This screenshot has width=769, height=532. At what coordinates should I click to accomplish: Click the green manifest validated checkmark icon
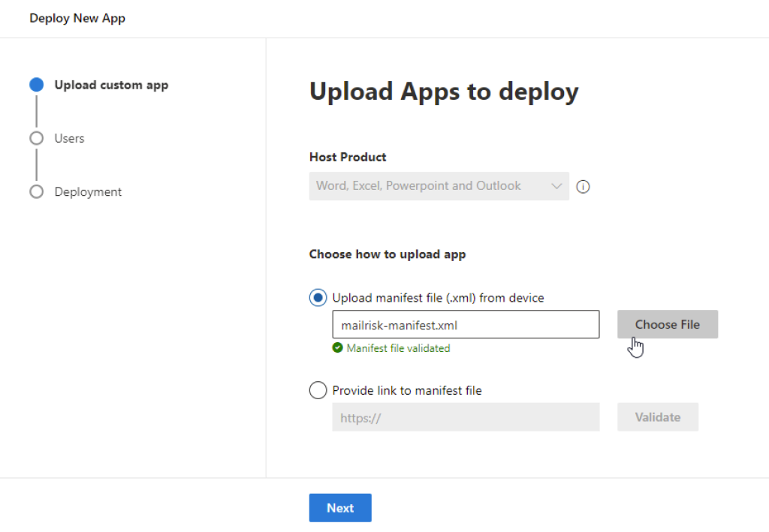point(338,348)
